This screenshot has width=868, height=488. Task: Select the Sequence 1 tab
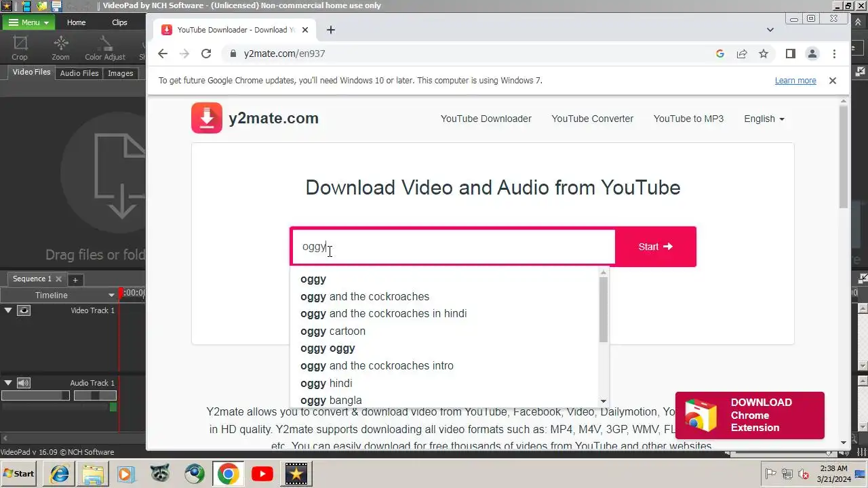32,279
